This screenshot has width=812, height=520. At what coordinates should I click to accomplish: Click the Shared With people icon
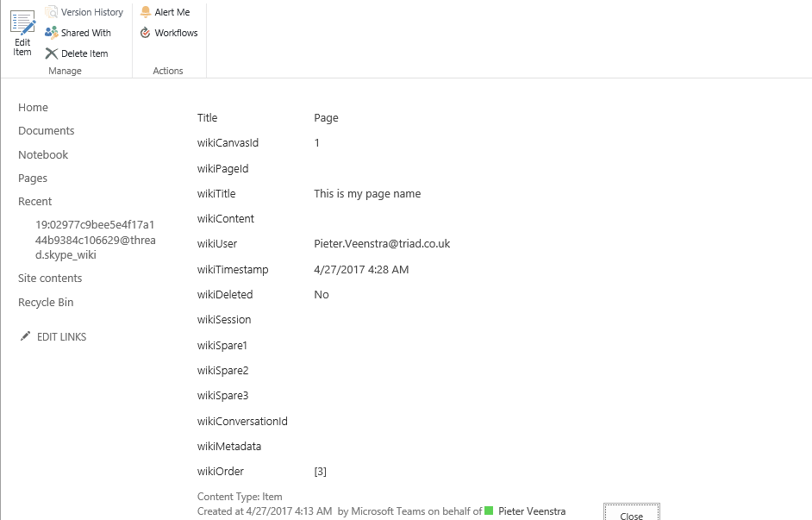coord(51,33)
